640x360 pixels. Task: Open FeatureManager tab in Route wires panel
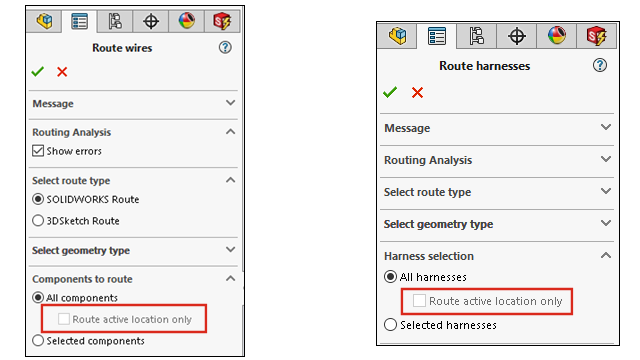pos(44,21)
